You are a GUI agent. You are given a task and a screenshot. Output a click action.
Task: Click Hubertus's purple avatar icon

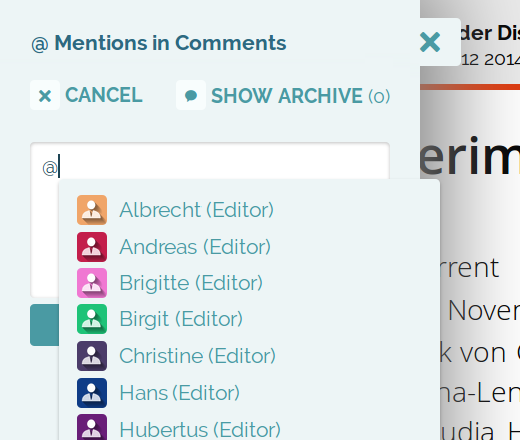pos(92,427)
